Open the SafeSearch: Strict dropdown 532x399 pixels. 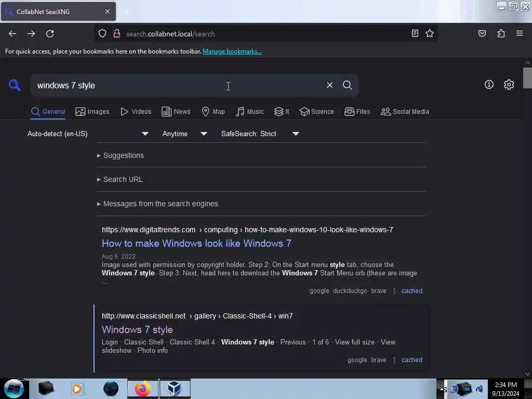click(260, 134)
